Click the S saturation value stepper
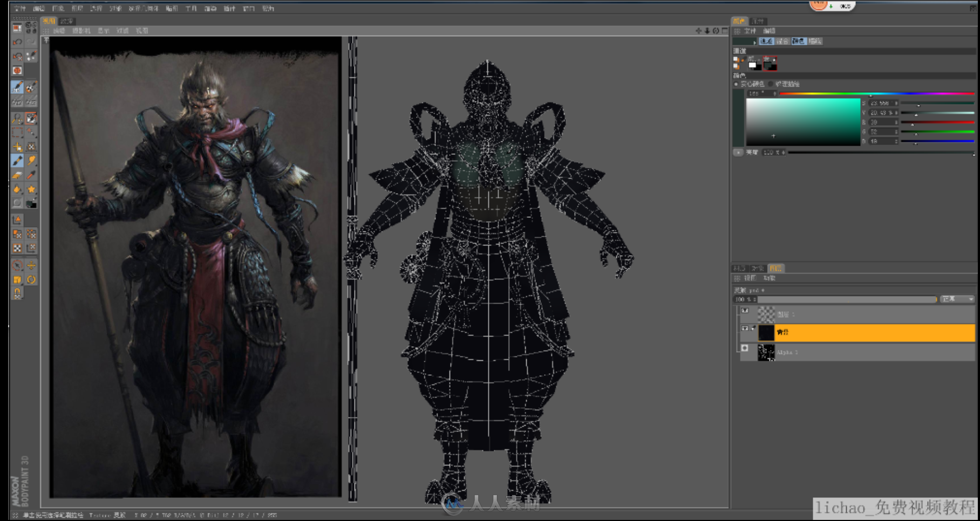 click(x=883, y=103)
